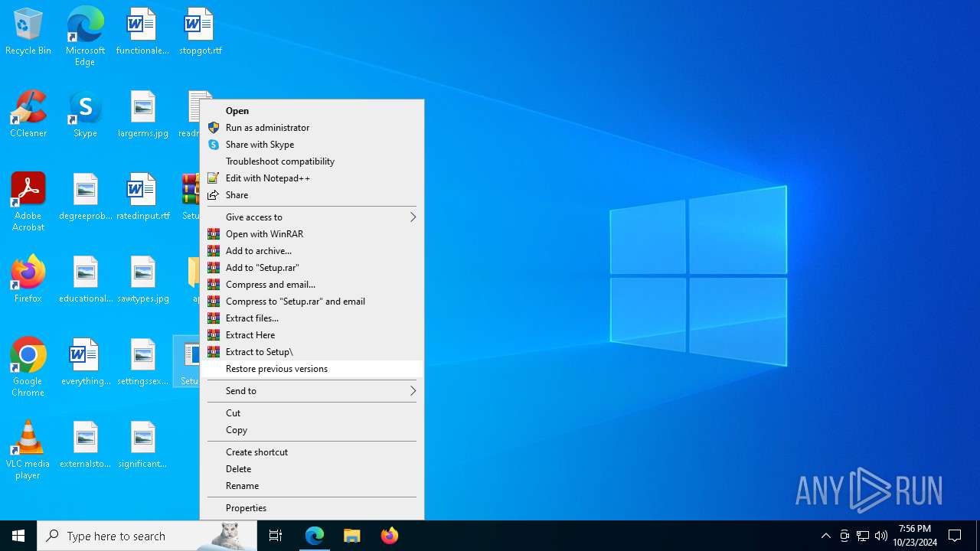Select the sawtypes.jpg image file
The height and width of the screenshot is (551, 980).
tap(142, 280)
